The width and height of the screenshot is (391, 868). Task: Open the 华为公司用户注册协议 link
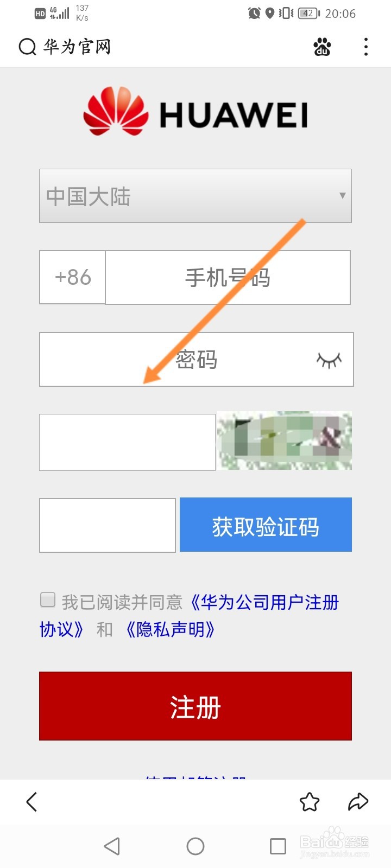click(189, 616)
